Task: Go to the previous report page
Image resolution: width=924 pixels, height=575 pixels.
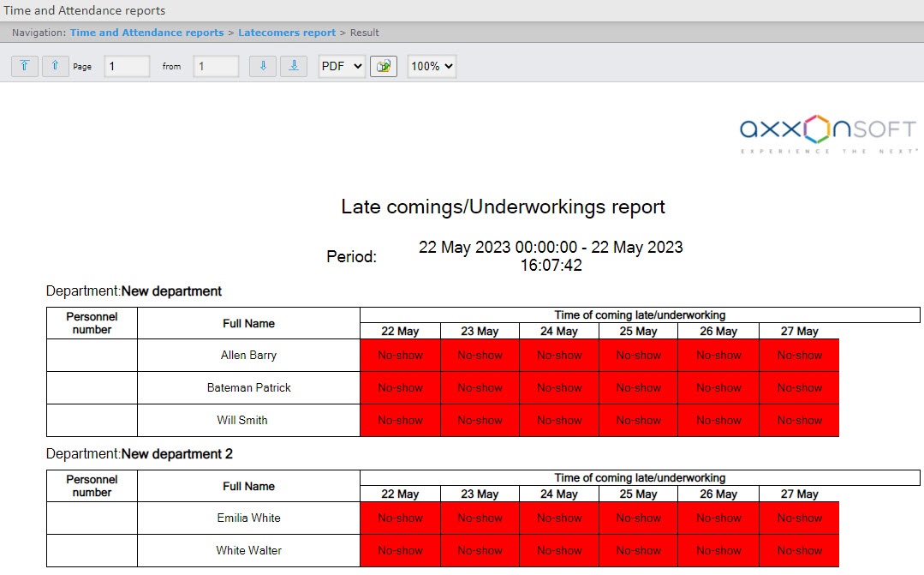Action: (56, 66)
